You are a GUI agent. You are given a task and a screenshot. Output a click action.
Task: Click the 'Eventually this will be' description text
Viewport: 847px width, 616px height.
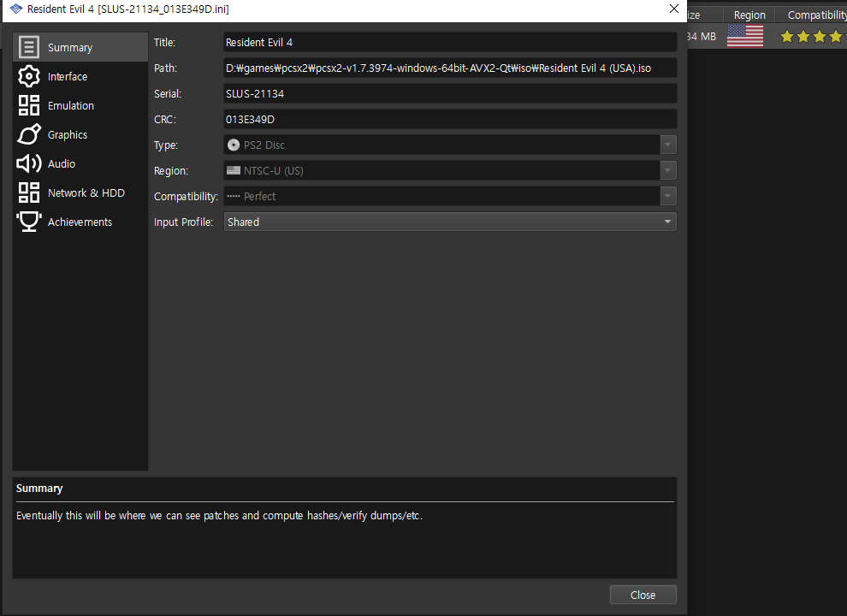tap(219, 516)
